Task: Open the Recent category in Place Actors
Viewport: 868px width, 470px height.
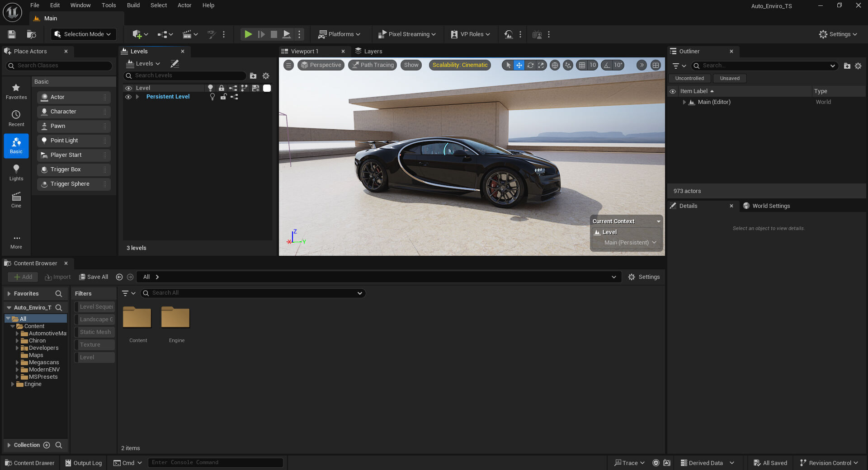Action: tap(16, 118)
